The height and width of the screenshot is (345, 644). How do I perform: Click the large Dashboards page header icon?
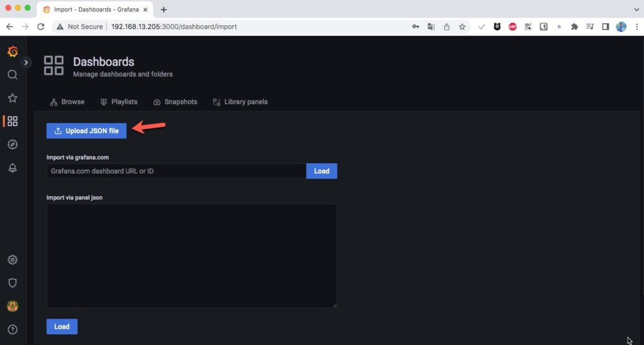click(x=54, y=65)
